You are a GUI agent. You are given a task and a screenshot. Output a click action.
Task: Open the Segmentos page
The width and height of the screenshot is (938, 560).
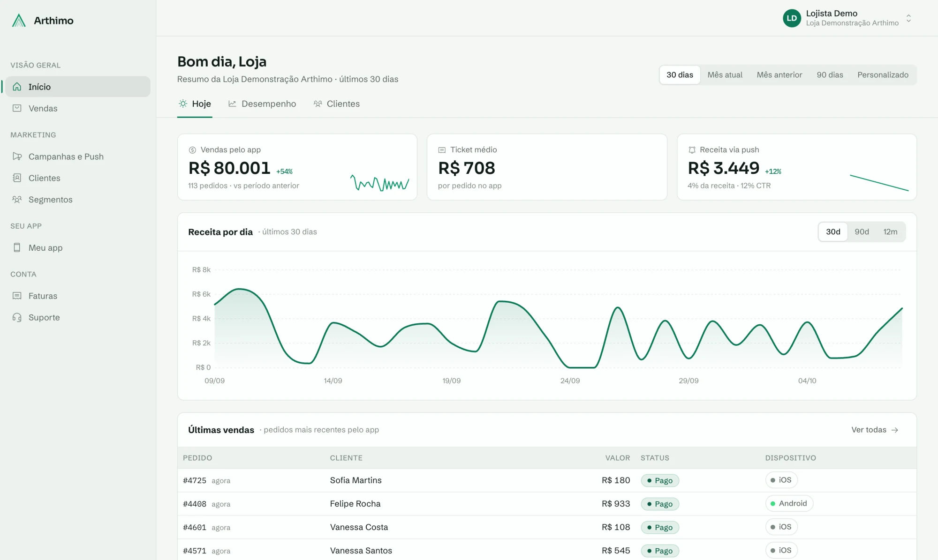78,200
